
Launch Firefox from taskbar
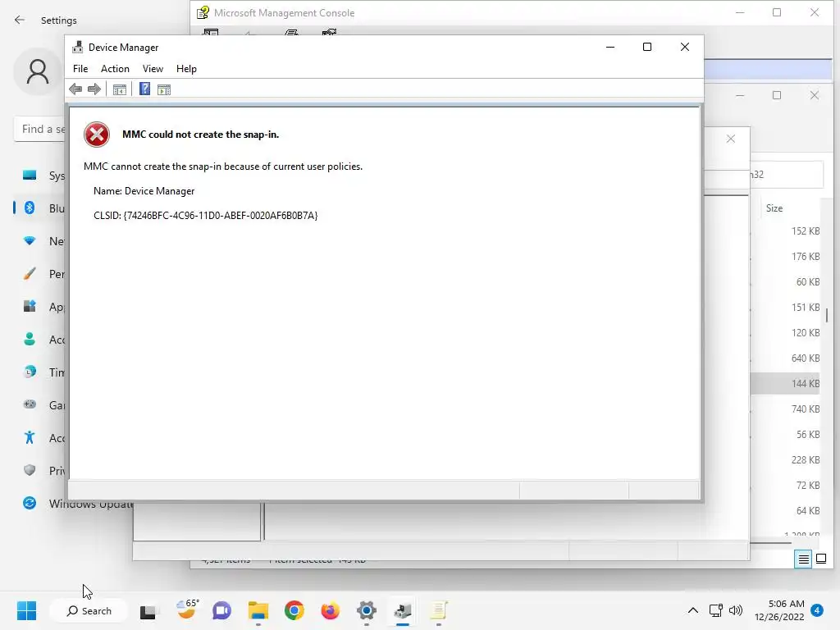(330, 610)
